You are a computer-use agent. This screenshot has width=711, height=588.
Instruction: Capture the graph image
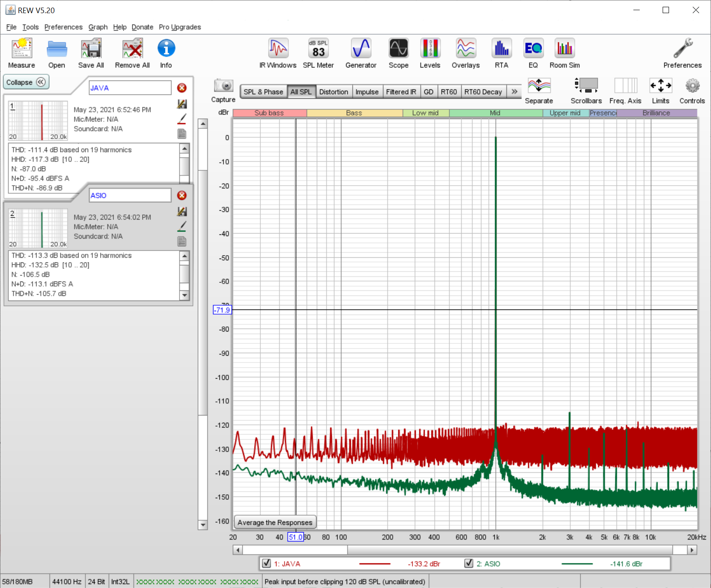223,90
